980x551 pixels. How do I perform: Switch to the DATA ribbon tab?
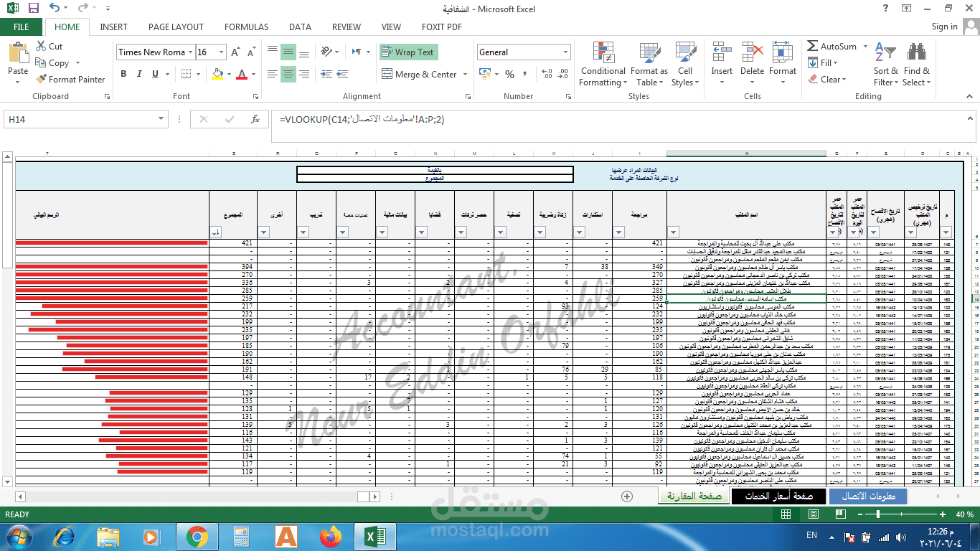pyautogui.click(x=300, y=27)
